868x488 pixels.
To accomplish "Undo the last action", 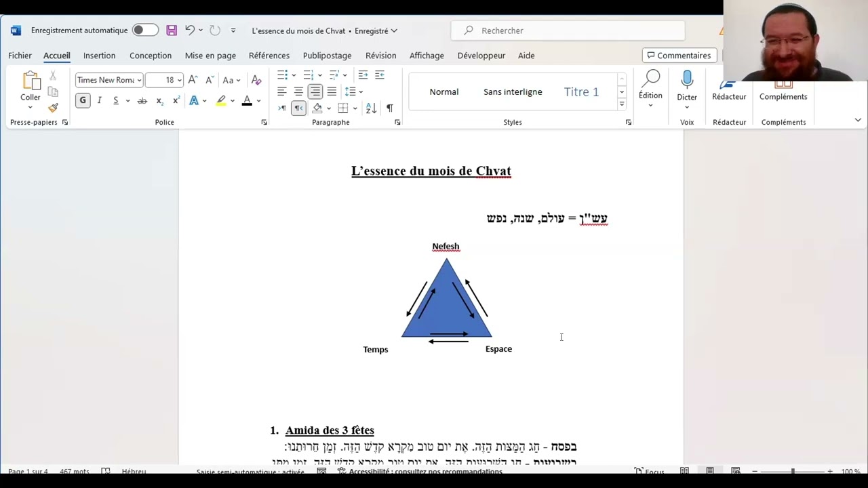I will (190, 30).
